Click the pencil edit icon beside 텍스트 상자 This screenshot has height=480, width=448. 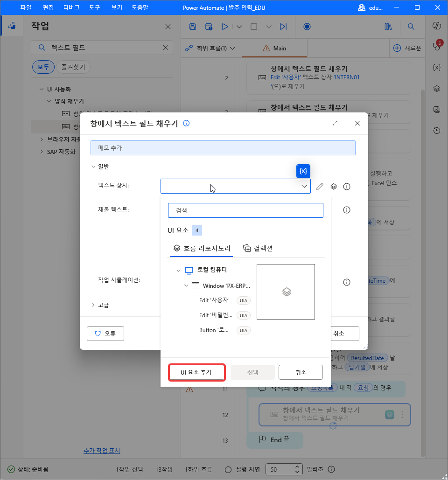point(319,187)
